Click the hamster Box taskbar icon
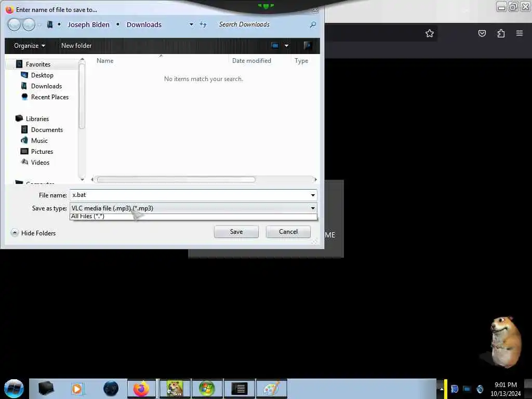Screen dimensions: 532x399 click(175, 389)
